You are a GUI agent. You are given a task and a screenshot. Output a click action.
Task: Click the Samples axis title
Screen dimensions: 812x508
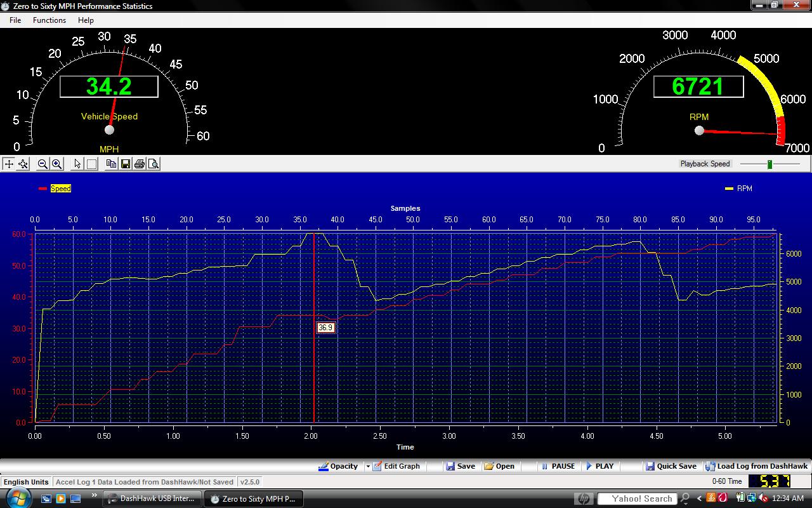[x=405, y=208]
